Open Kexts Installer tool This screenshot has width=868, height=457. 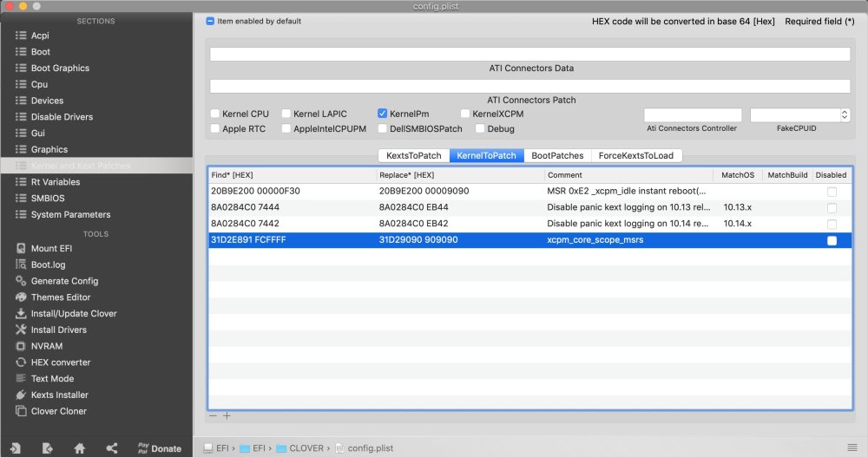pyautogui.click(x=60, y=395)
